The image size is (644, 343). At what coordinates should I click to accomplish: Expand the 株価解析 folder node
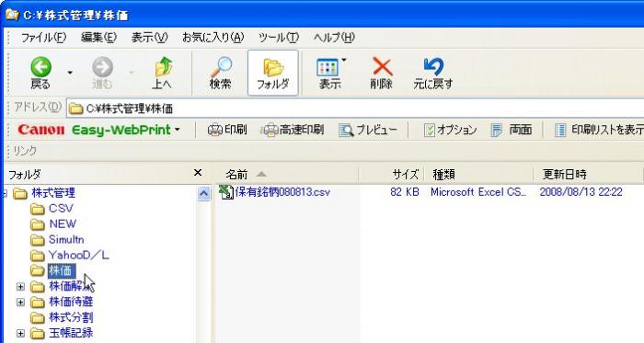coord(20,287)
